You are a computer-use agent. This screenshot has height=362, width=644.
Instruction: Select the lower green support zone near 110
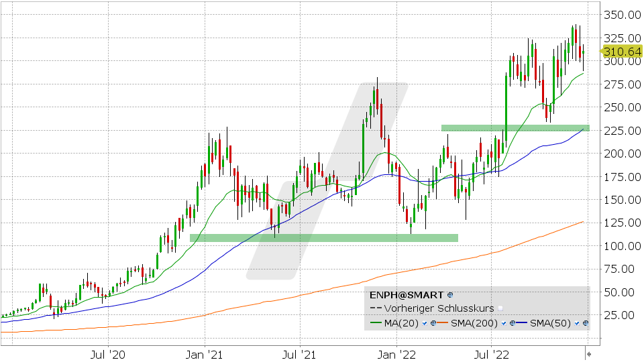click(324, 237)
